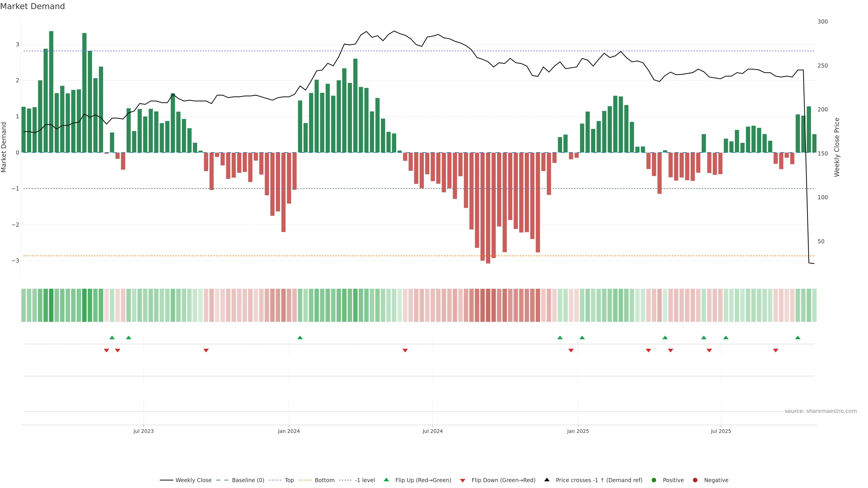
Task: Click green Flip Up triangle legend icon
Action: [x=387, y=480]
